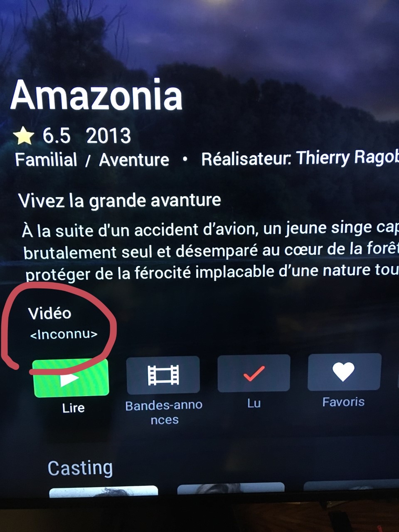Select the Lire text label
Image resolution: width=399 pixels, height=532 pixels.
(x=73, y=408)
